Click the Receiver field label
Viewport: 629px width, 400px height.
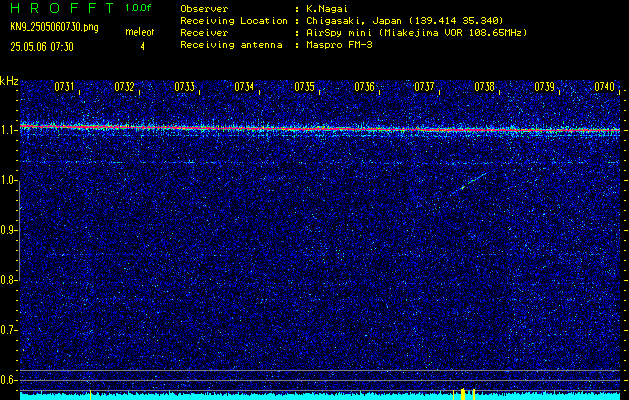(204, 33)
